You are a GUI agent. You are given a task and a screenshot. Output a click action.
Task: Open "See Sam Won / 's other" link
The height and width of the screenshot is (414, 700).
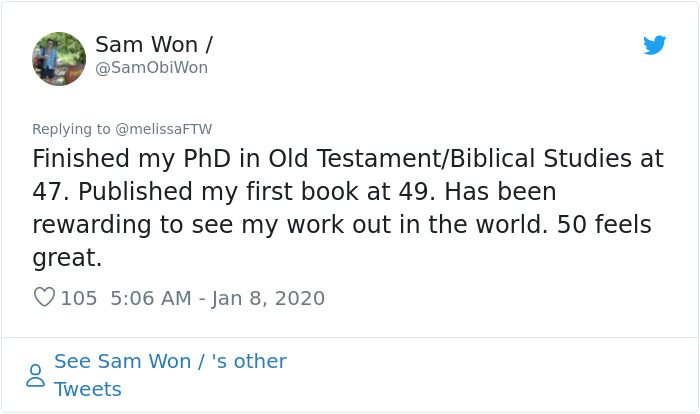coord(170,361)
